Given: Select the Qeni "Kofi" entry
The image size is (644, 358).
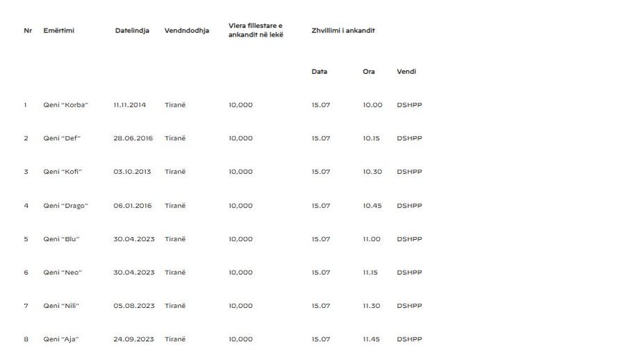Looking at the screenshot, I should (62, 171).
